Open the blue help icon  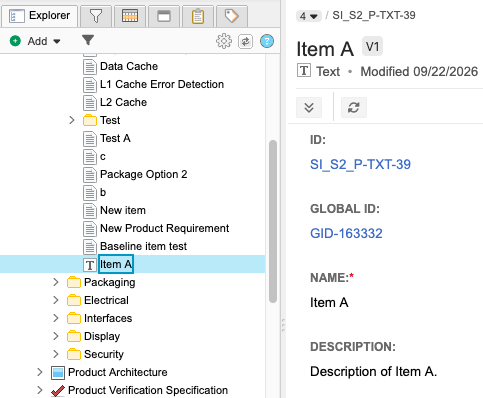267,41
